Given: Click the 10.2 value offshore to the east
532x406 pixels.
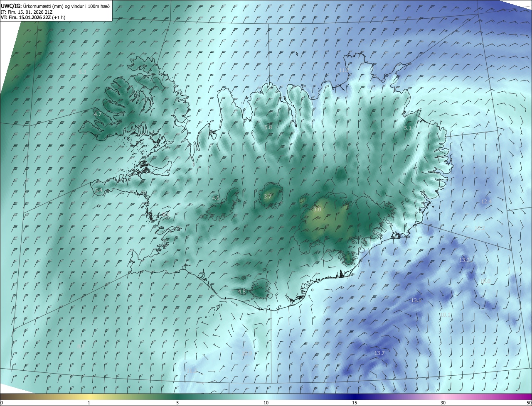Looking at the screenshot, I should coord(480,228).
